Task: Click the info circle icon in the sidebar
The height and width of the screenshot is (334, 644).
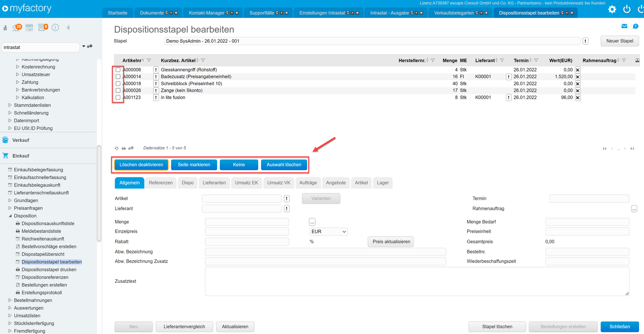Action: 56,27
